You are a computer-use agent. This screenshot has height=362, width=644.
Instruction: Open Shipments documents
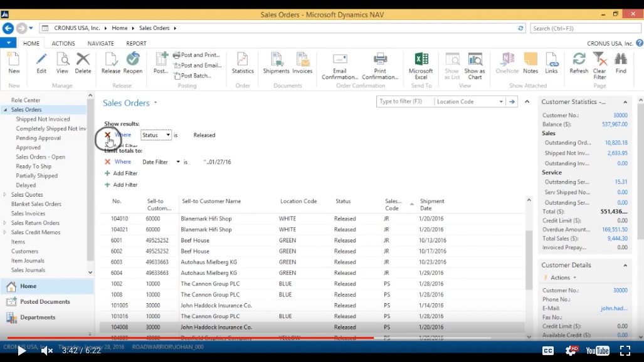276,63
